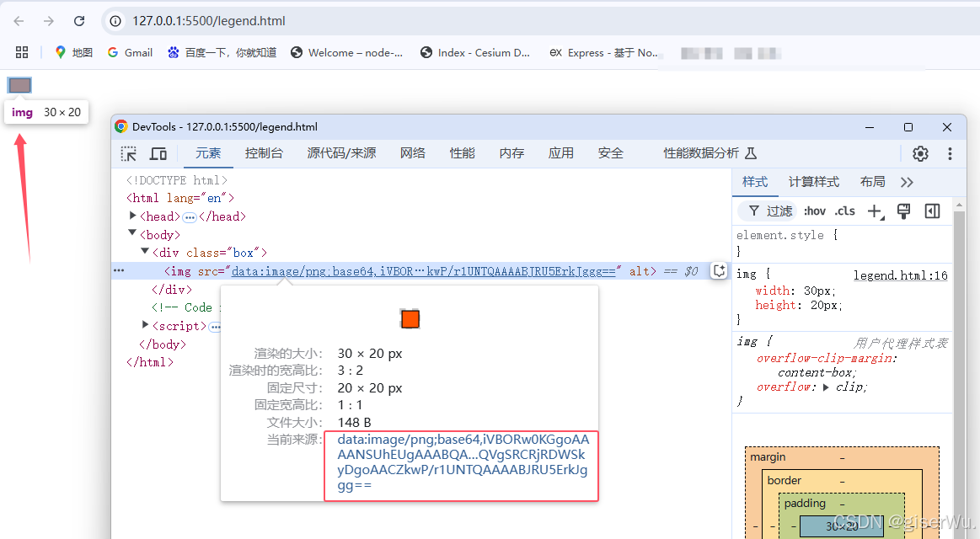Switch to the 布局 pane tab

point(872,182)
